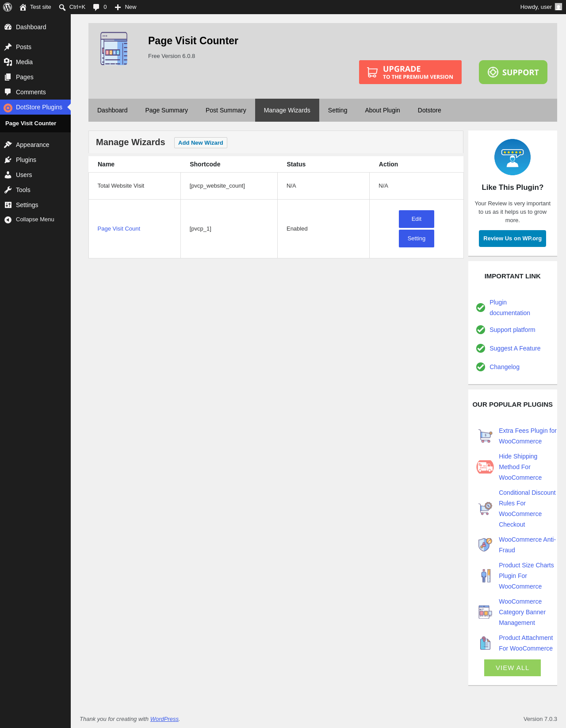The width and height of the screenshot is (566, 728).
Task: Open the Page Visit Count link
Action: pyautogui.click(x=119, y=229)
